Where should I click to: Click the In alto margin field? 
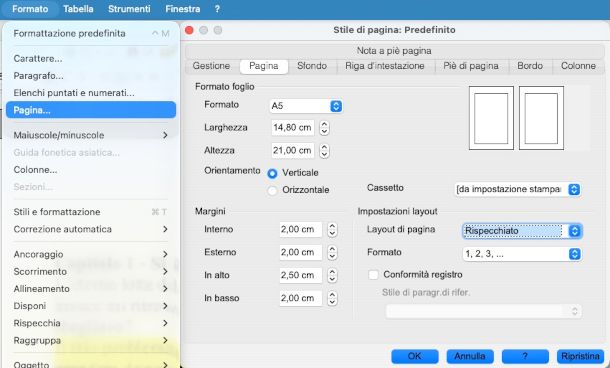(x=300, y=275)
